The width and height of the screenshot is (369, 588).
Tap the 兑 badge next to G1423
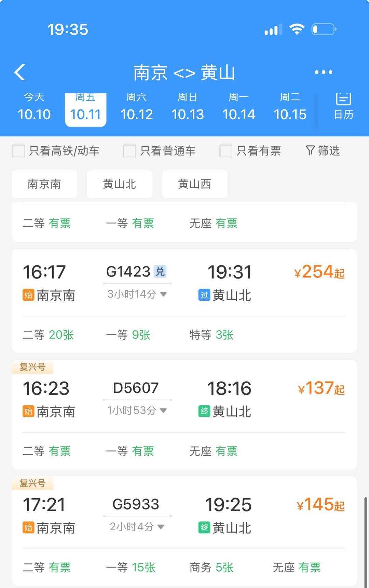click(x=160, y=272)
